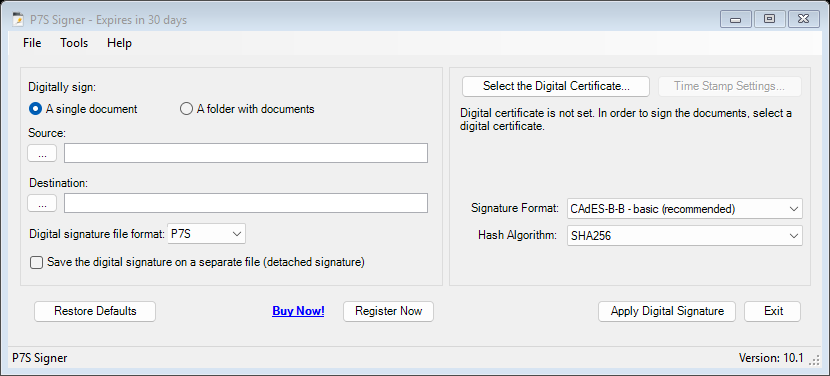Click the Exit button
The image size is (830, 376).
773,311
